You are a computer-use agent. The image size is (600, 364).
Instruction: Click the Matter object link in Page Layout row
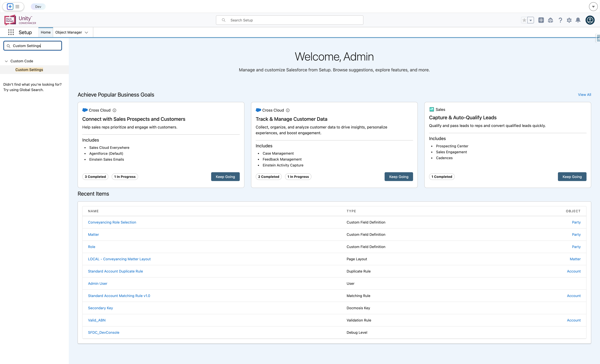click(575, 259)
